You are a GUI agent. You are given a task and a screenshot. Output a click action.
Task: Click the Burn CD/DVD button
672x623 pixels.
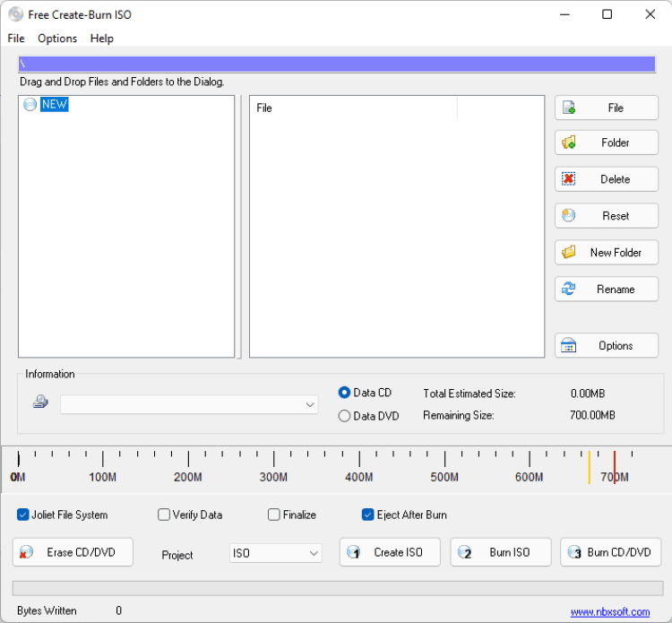pyautogui.click(x=611, y=552)
